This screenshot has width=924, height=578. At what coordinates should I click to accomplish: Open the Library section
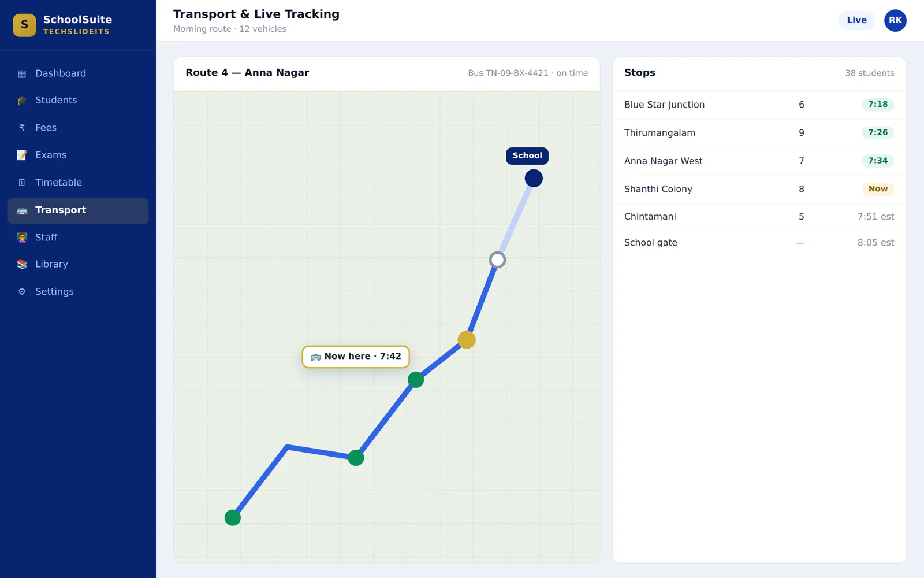click(78, 264)
